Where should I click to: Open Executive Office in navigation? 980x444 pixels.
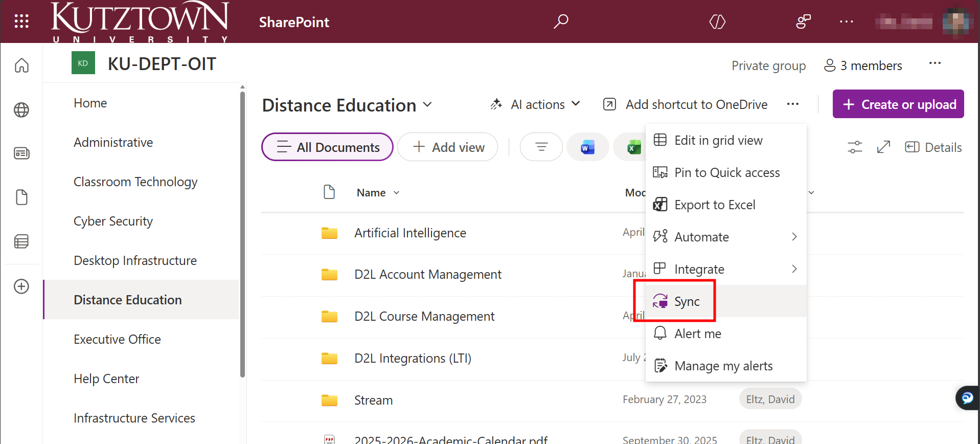click(117, 339)
